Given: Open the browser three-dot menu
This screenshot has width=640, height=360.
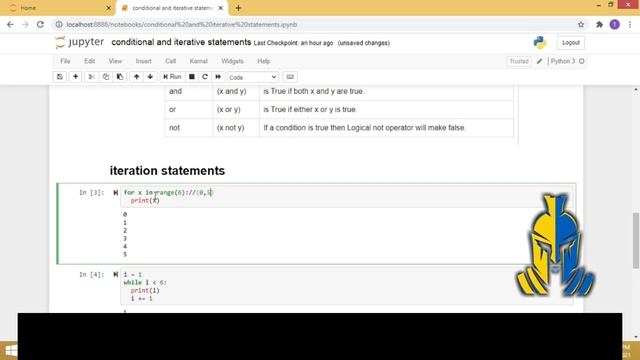Looking at the screenshot, I should coord(630,24).
